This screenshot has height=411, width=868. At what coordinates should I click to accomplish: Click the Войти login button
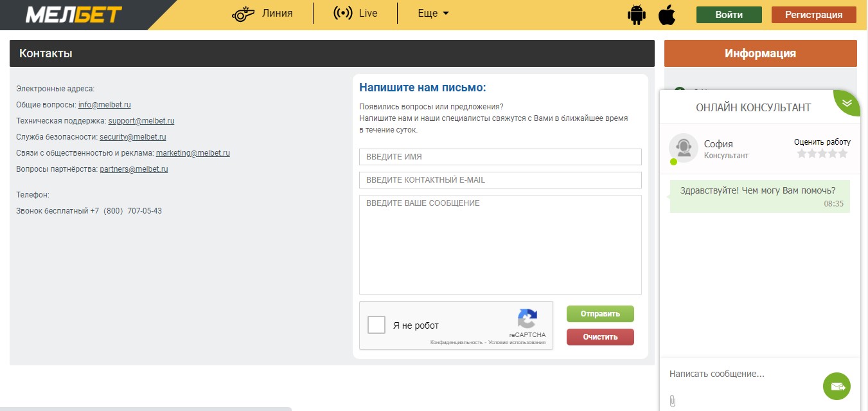pyautogui.click(x=729, y=15)
